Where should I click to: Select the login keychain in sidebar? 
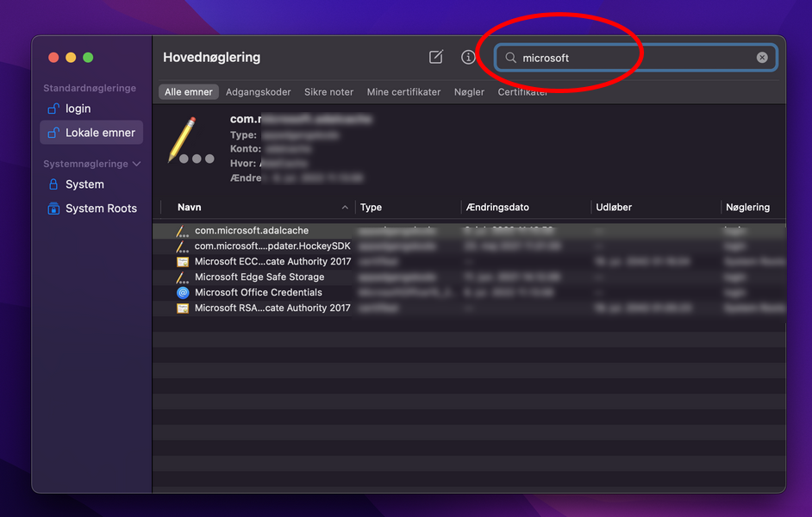pyautogui.click(x=91, y=109)
